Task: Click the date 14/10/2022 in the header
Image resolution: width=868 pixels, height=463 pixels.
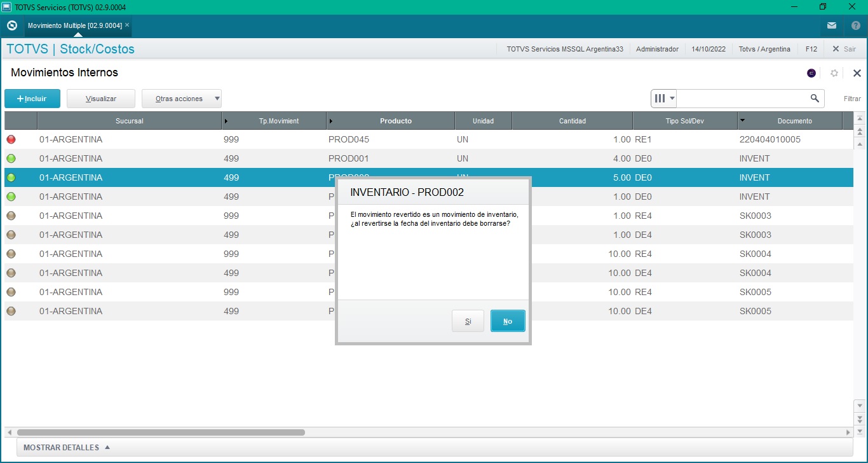Action: click(x=709, y=49)
